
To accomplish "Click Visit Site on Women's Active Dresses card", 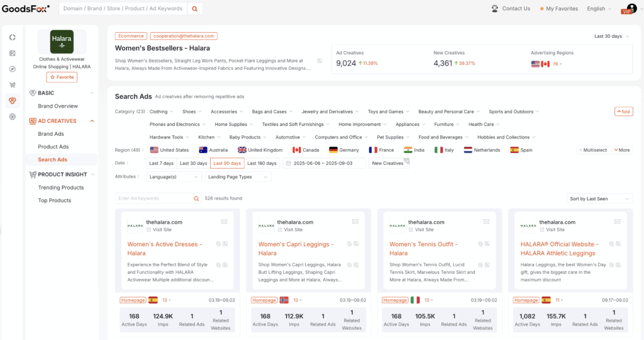I will pos(159,230).
